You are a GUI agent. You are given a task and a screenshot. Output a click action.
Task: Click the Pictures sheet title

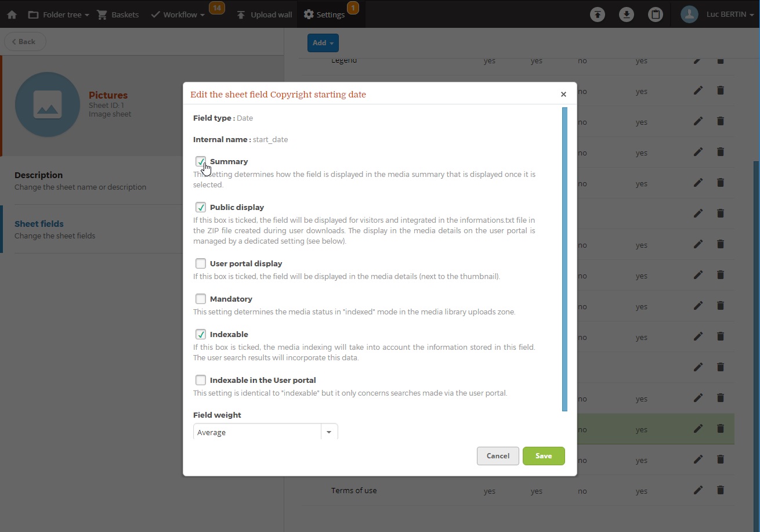108,95
